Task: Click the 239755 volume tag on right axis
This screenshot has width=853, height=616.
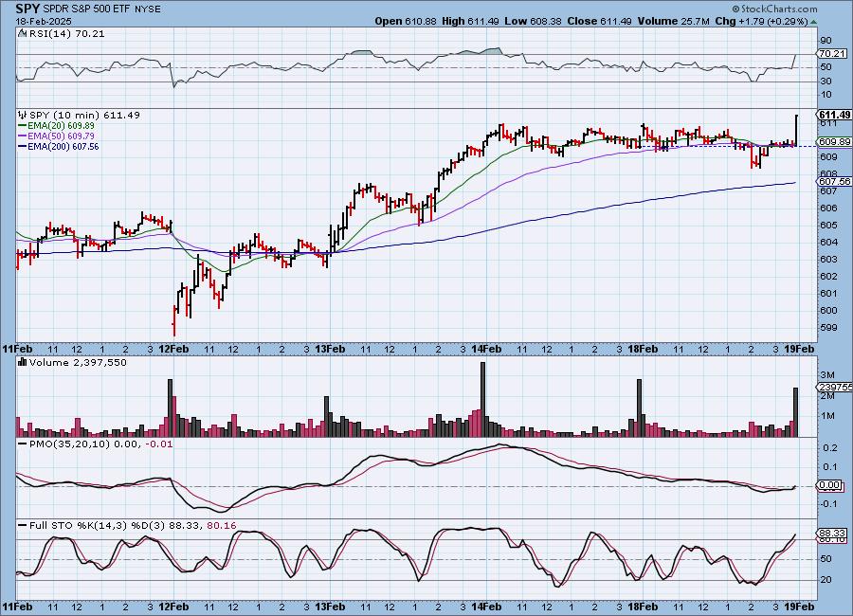Action: click(x=834, y=387)
